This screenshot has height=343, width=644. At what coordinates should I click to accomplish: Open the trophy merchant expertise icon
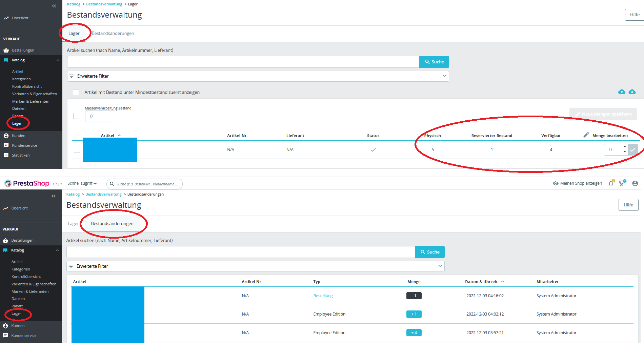[622, 183]
